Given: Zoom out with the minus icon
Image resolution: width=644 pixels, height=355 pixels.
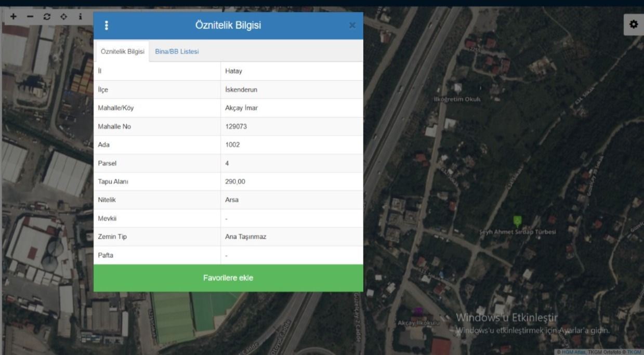Looking at the screenshot, I should click(30, 17).
